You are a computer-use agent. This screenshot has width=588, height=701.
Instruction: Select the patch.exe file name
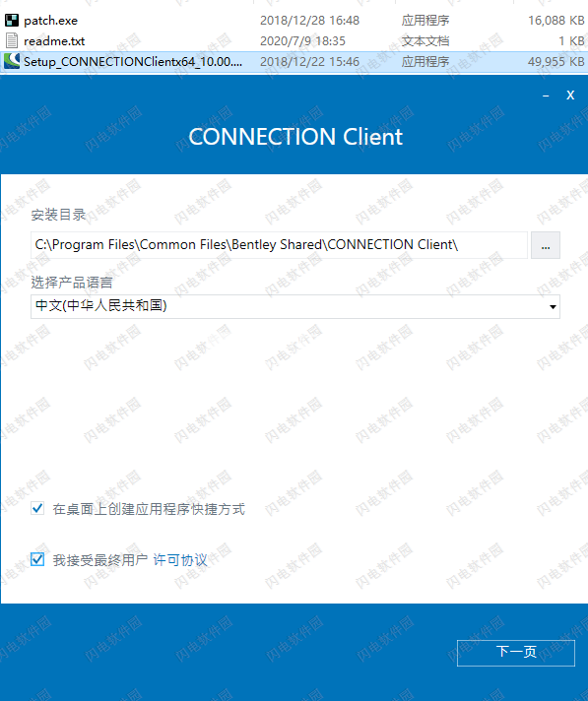pos(50,21)
